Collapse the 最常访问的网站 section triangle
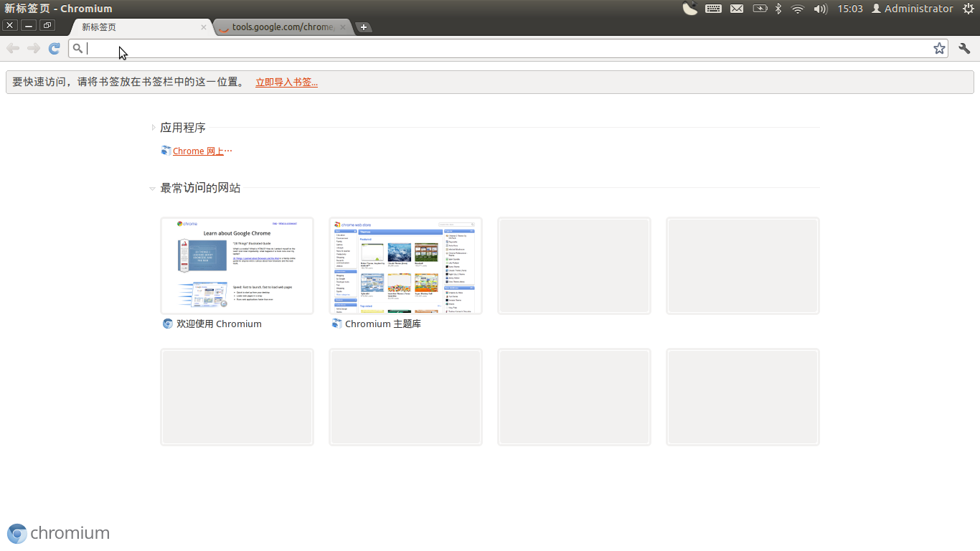This screenshot has width=980, height=551. (153, 189)
